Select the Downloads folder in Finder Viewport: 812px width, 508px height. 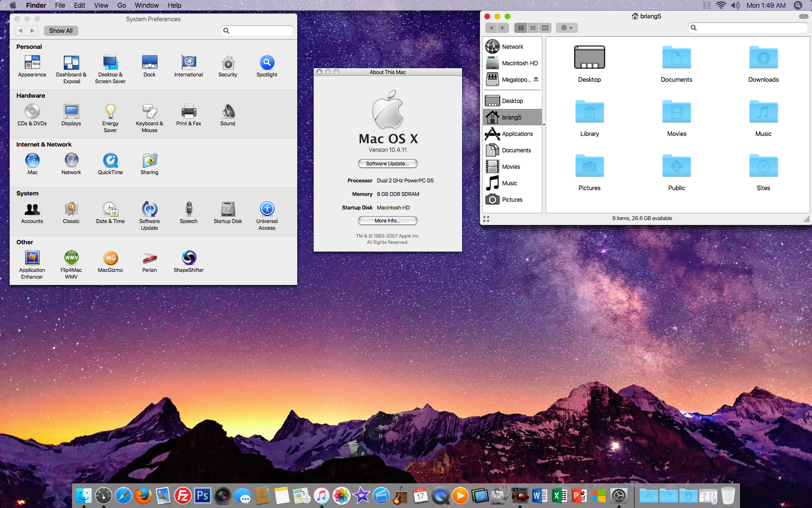[764, 64]
